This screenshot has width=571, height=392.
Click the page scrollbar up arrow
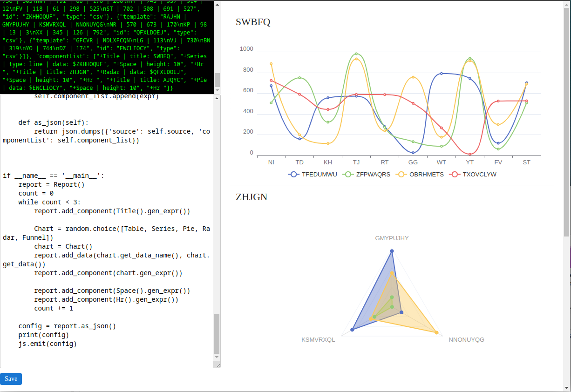(x=567, y=4)
